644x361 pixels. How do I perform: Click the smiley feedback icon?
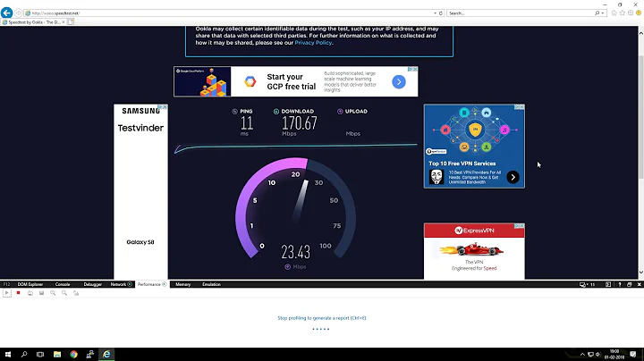pyautogui.click(x=639, y=13)
